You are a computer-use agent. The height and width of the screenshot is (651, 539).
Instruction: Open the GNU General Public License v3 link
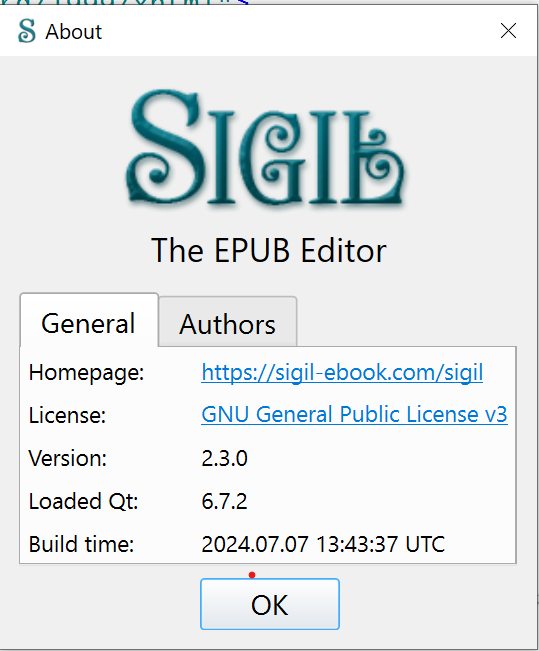click(x=354, y=415)
